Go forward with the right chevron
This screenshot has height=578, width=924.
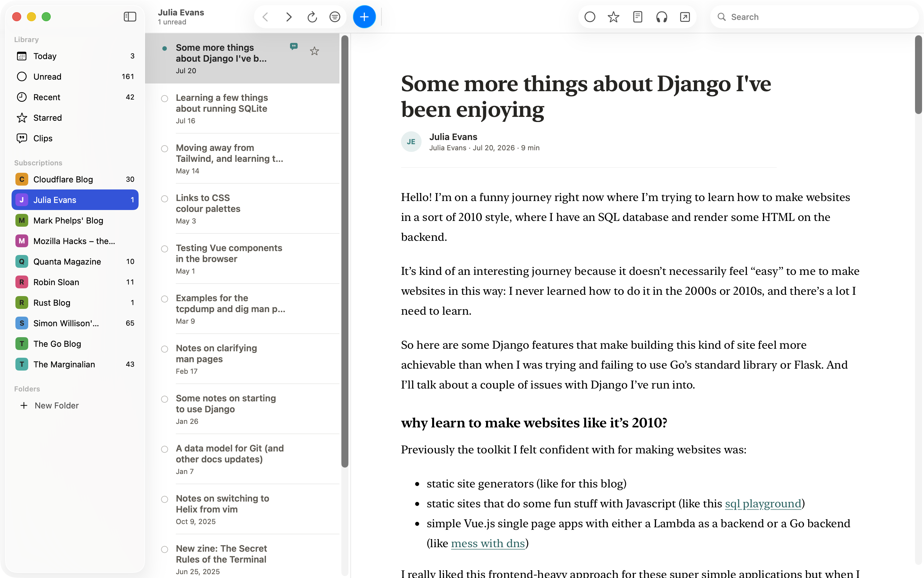[x=289, y=17]
